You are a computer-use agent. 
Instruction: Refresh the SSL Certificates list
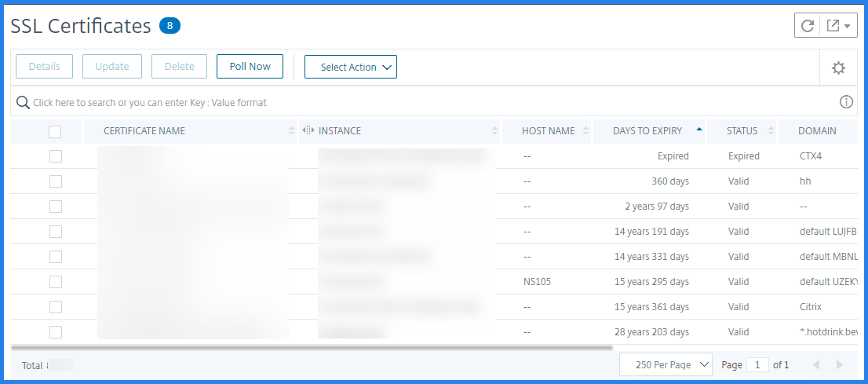click(807, 25)
